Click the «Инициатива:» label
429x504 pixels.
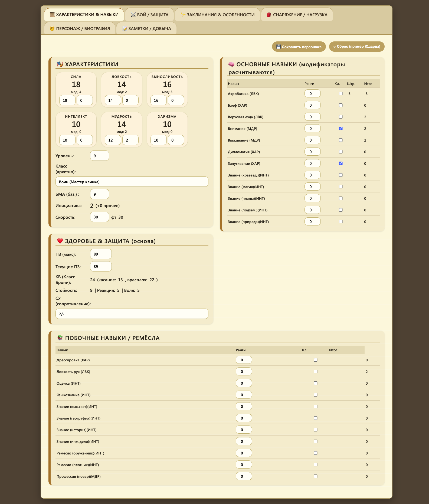coord(68,206)
